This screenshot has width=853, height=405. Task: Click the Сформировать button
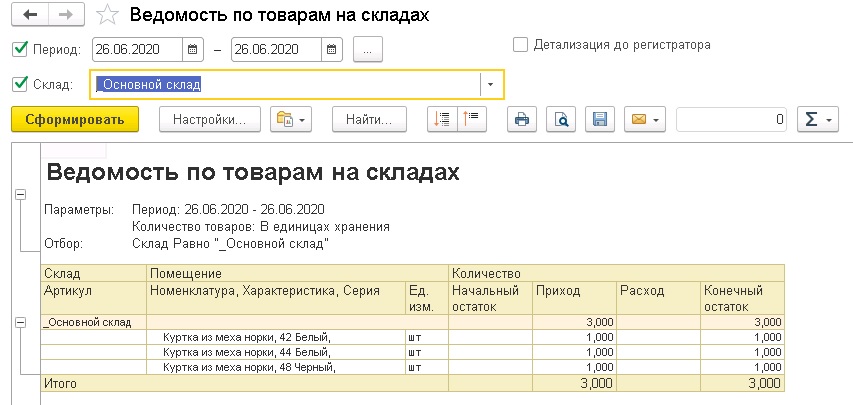pos(75,119)
